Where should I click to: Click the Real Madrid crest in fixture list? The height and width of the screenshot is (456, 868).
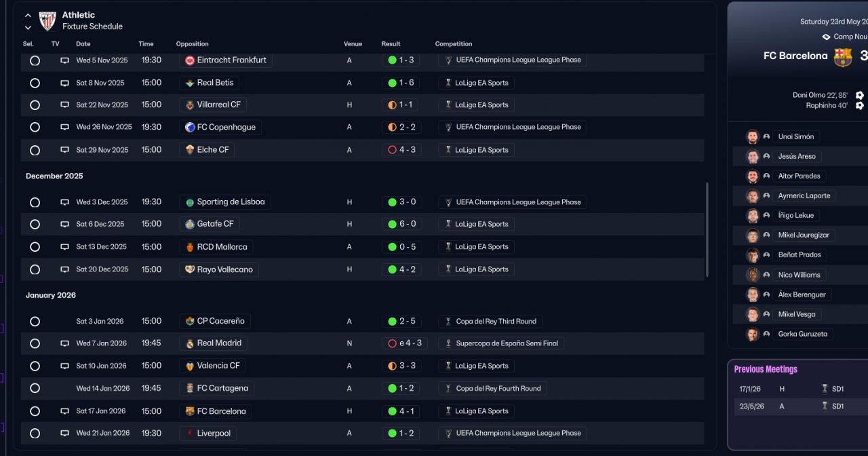tap(190, 343)
